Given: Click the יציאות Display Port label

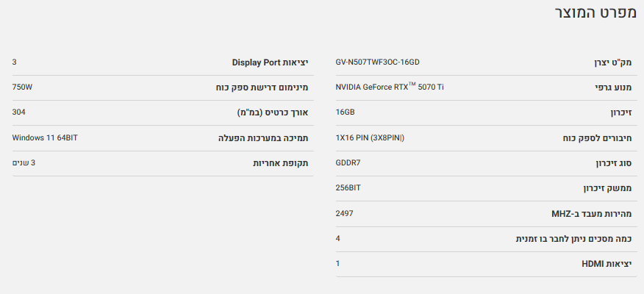Looking at the screenshot, I should (270, 62).
